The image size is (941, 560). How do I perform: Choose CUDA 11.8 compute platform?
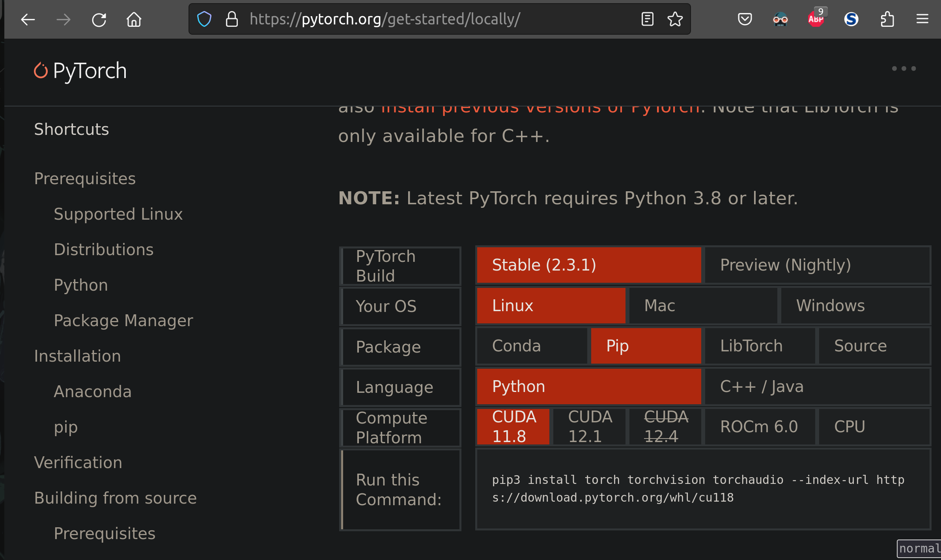[513, 427]
